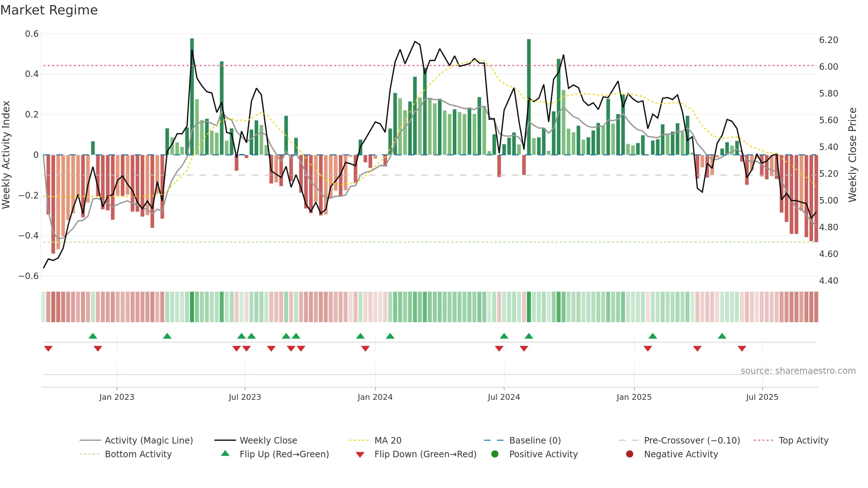This screenshot has height=488, width=868.
Task: Click the Market Regime chart title
Action: pos(49,10)
